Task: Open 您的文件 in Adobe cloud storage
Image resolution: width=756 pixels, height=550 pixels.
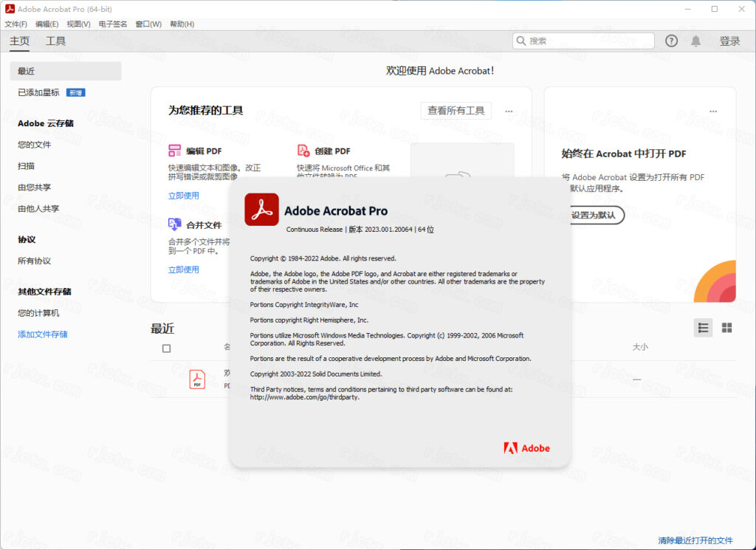Action: pos(34,145)
